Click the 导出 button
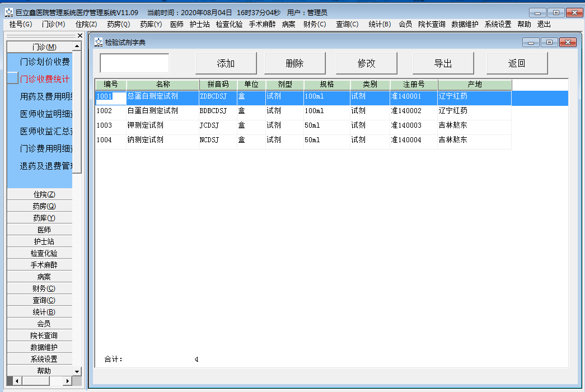This screenshot has width=585, height=392. pyautogui.click(x=443, y=63)
